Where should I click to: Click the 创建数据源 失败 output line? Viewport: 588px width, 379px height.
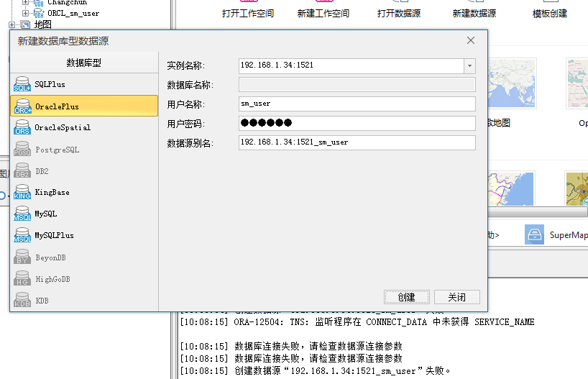[x=315, y=371]
